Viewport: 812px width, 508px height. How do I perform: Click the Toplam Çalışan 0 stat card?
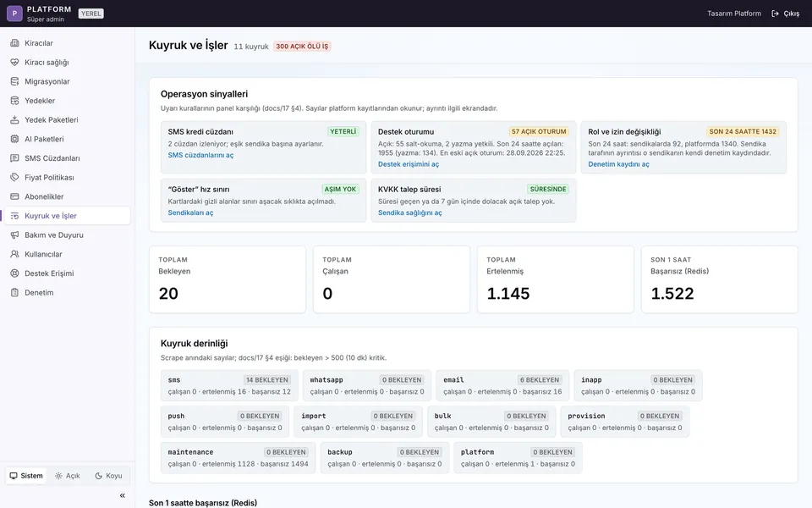point(392,279)
